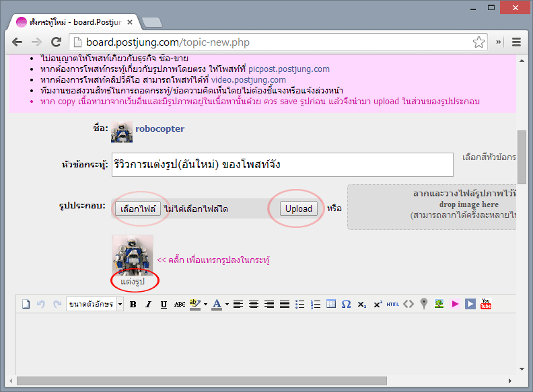This screenshot has height=392, width=533.
Task: Open the font size dropdown
Action: coord(95,304)
